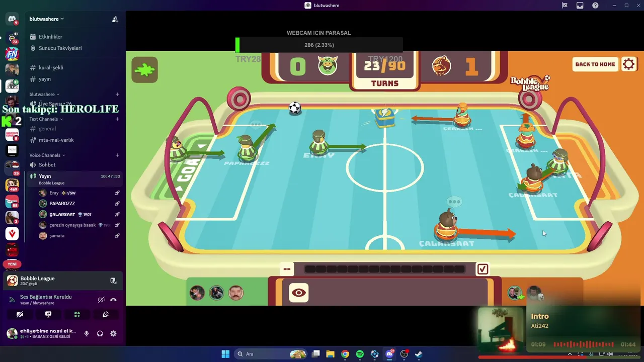Collapse the Text Channels category

click(x=46, y=119)
